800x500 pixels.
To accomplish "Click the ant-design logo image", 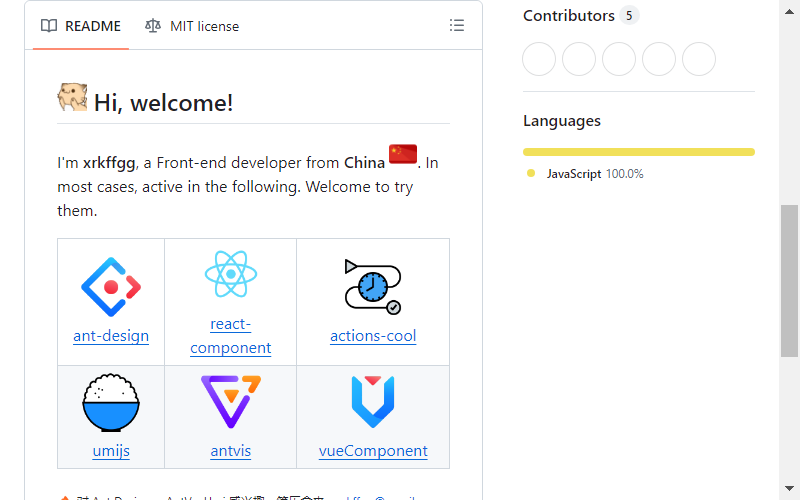I will tap(111, 287).
